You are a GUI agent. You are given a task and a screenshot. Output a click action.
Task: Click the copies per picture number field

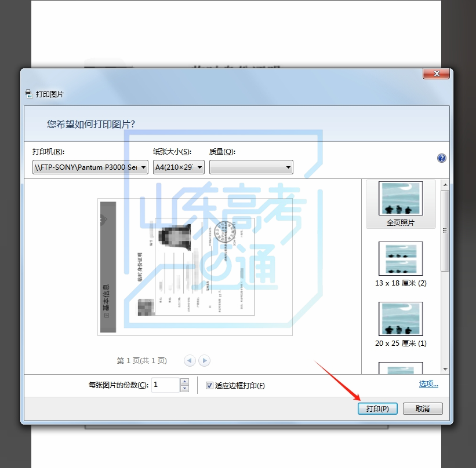pos(165,385)
